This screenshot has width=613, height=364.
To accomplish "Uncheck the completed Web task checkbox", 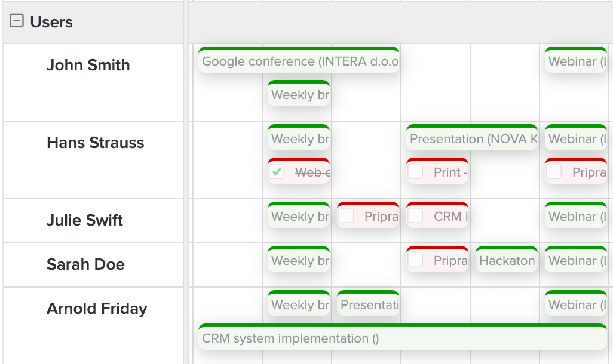I will click(277, 171).
